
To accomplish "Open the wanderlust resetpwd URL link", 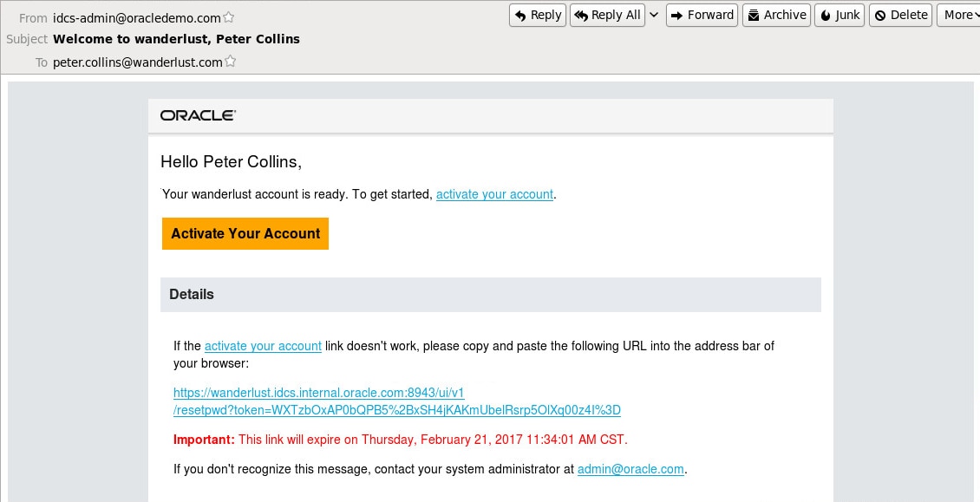I will [x=396, y=410].
